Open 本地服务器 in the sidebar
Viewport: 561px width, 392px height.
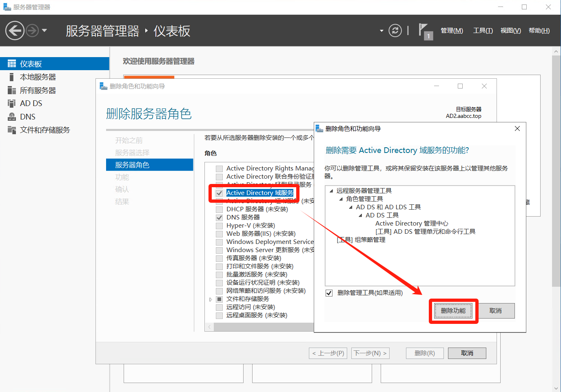38,77
